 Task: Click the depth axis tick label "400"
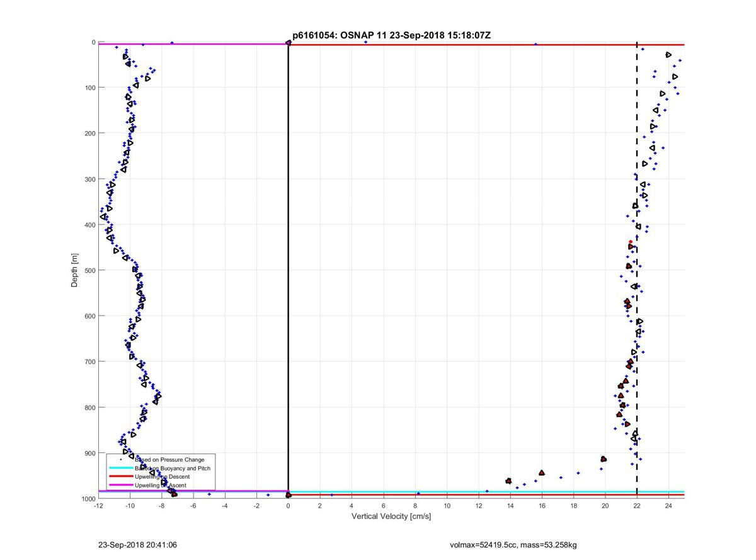pyautogui.click(x=90, y=225)
